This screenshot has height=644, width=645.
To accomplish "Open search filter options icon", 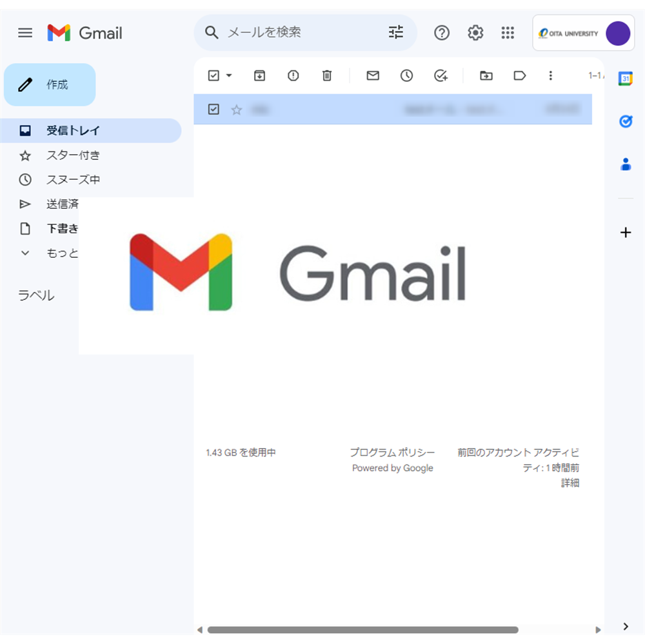I will pyautogui.click(x=396, y=32).
